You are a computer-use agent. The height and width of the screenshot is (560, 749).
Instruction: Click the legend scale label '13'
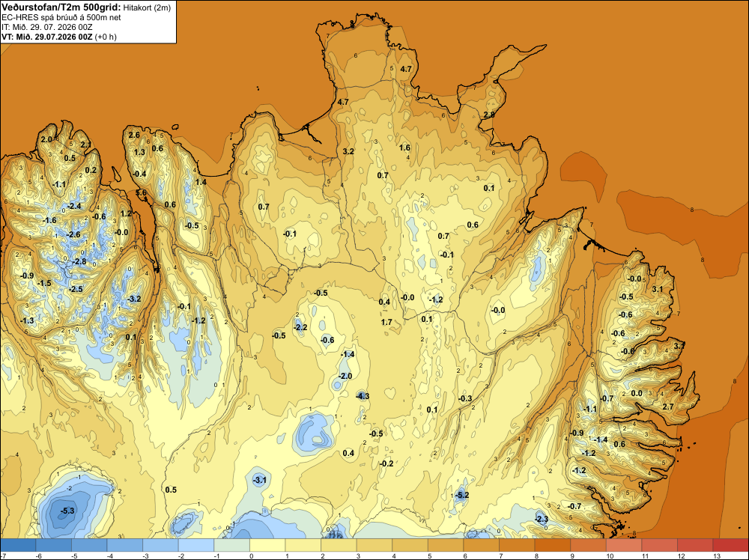pos(717,556)
